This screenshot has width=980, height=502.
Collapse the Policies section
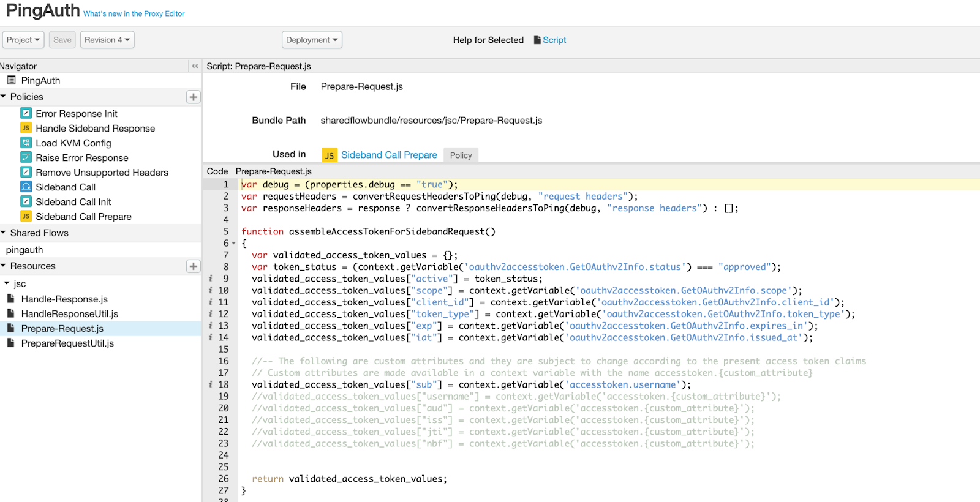(x=4, y=97)
